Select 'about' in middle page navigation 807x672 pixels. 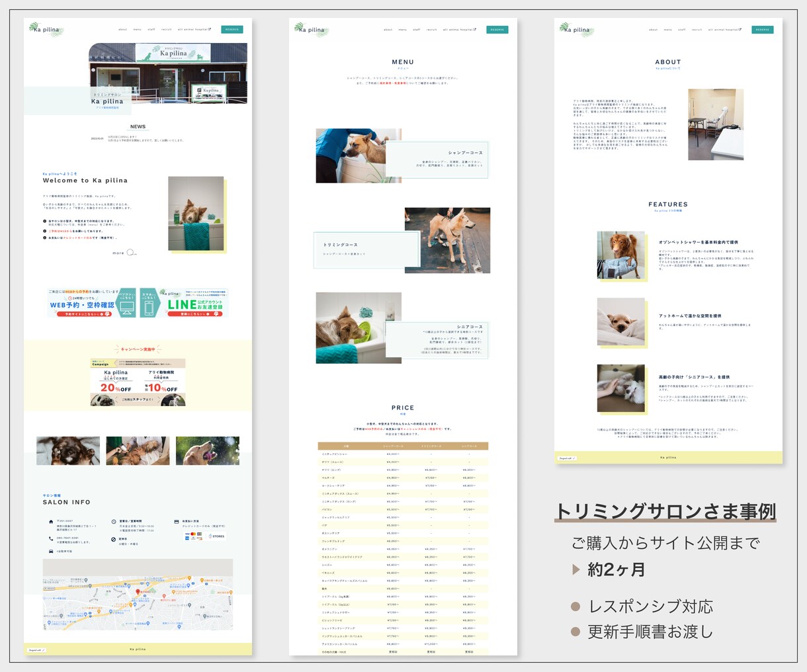click(388, 29)
